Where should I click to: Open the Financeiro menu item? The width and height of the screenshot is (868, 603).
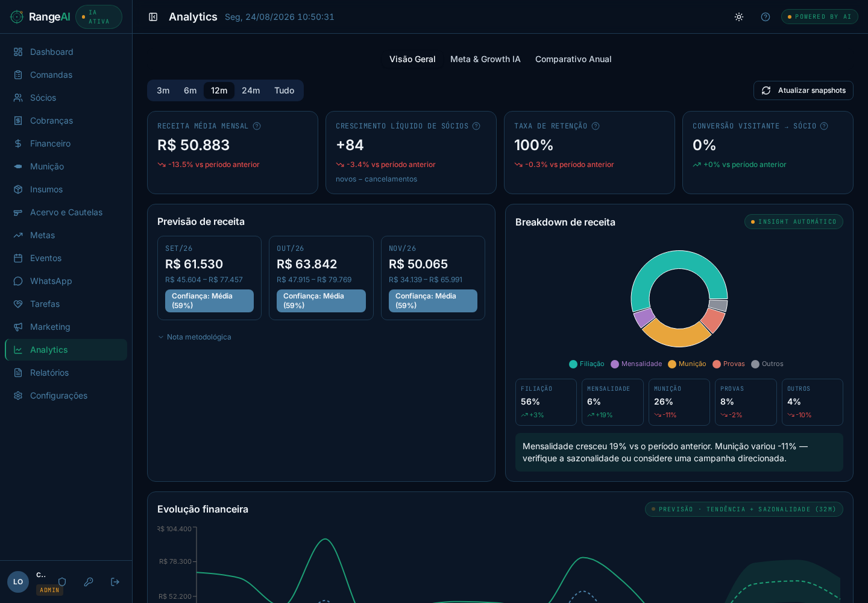(x=66, y=144)
